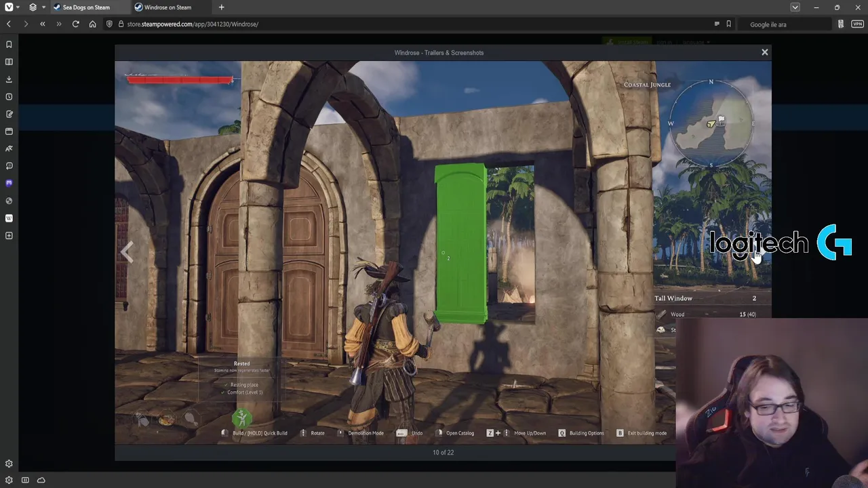Open the sync cloud icon in status bar

[x=41, y=481]
